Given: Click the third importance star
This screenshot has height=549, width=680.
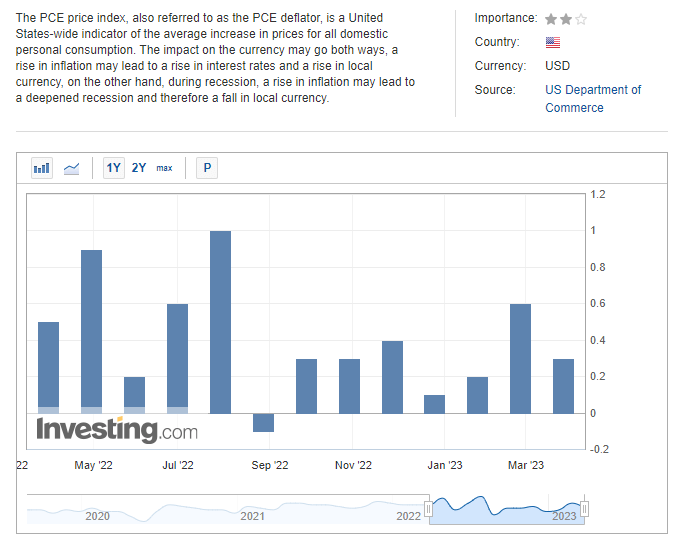Looking at the screenshot, I should point(581,19).
